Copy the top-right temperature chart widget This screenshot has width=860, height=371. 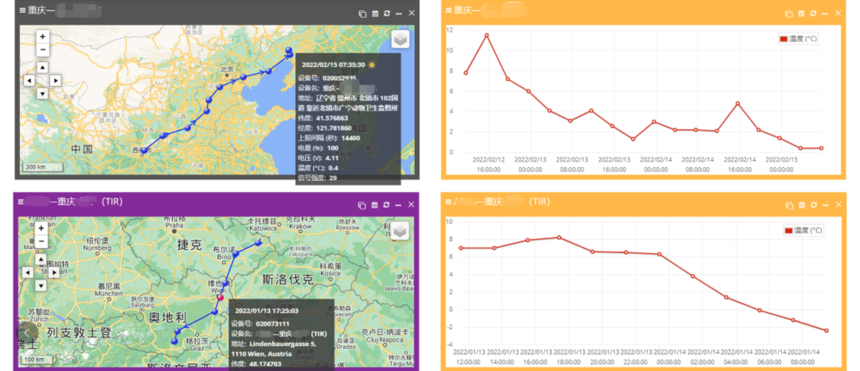[788, 13]
